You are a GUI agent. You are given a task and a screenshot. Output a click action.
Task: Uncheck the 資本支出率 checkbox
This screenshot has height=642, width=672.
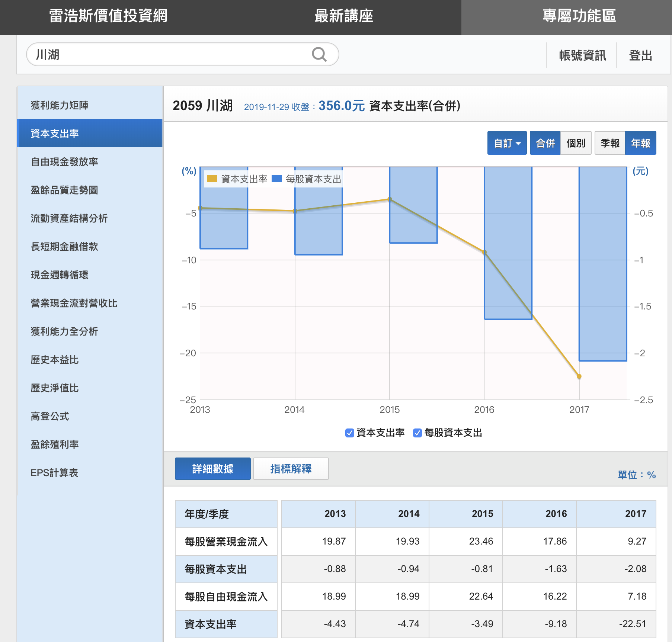(x=349, y=433)
